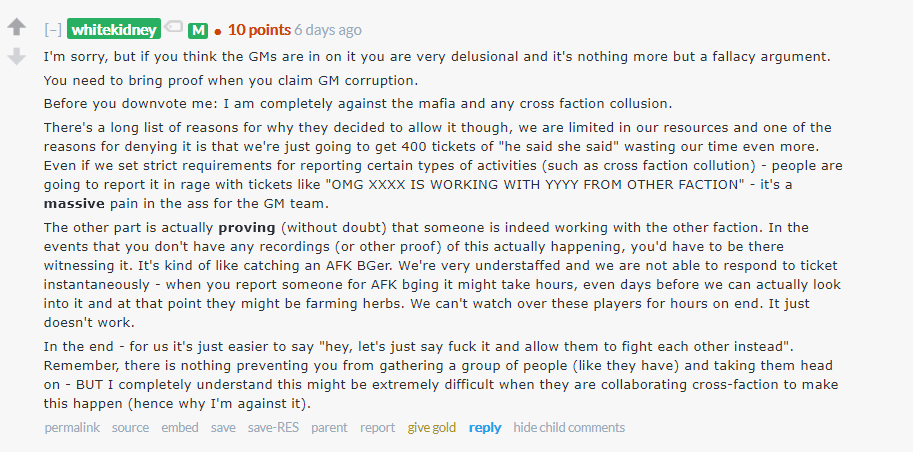This screenshot has height=452, width=913.
Task: Reply to whitekidney's comment
Action: 485,427
